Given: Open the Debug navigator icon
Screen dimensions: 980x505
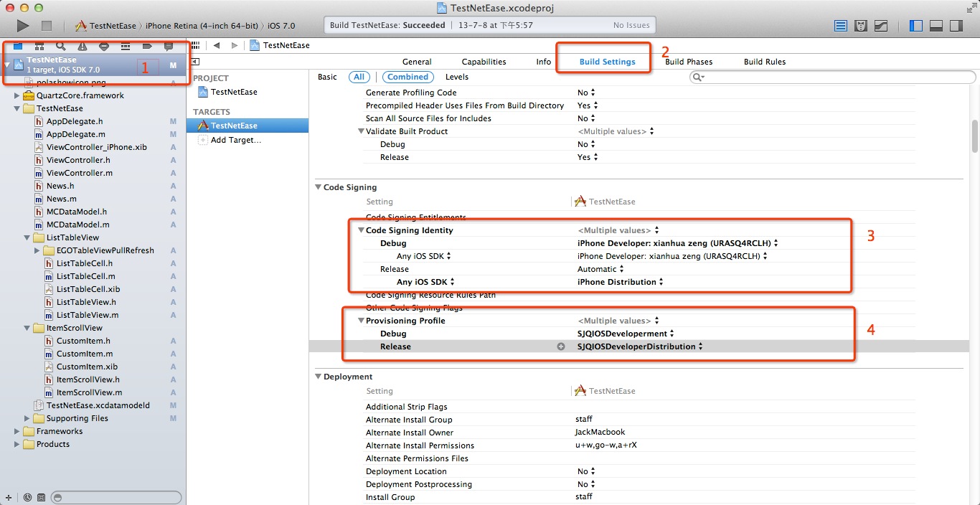Looking at the screenshot, I should pyautogui.click(x=126, y=46).
